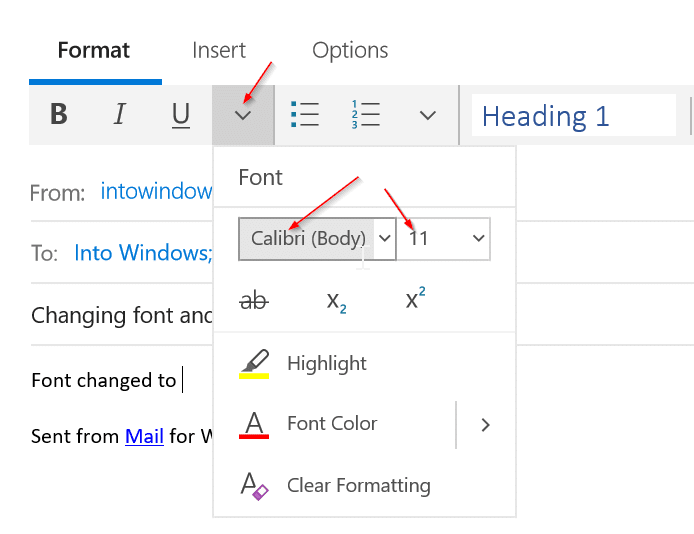Viewport: 694px width, 534px height.
Task: Click the intowindows From address
Action: [x=156, y=191]
